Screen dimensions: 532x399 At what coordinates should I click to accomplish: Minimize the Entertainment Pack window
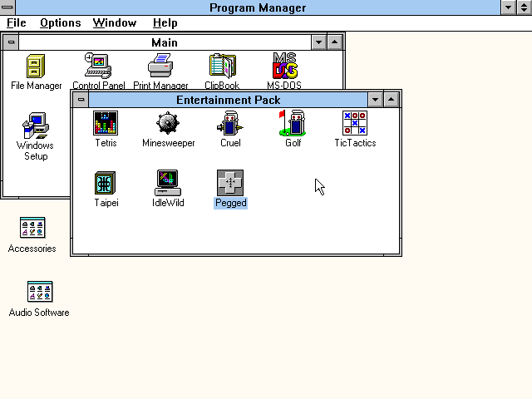pyautogui.click(x=375, y=100)
